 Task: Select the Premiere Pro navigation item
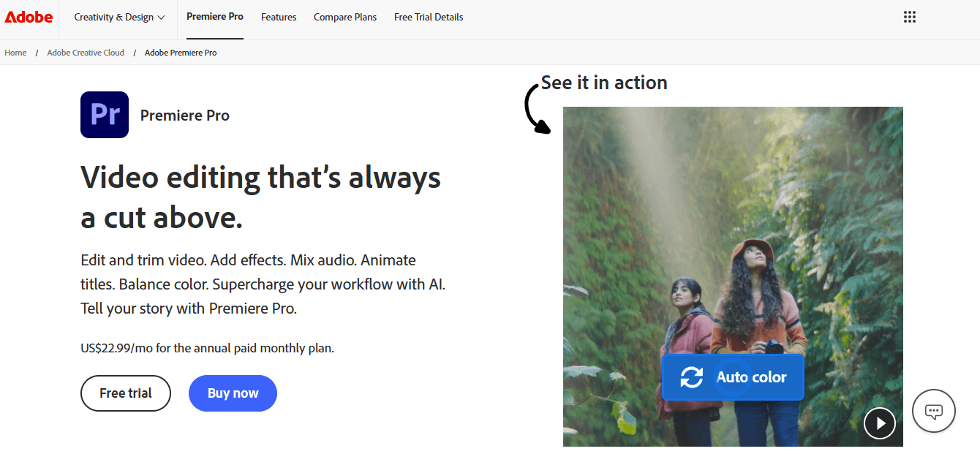pyautogui.click(x=214, y=16)
